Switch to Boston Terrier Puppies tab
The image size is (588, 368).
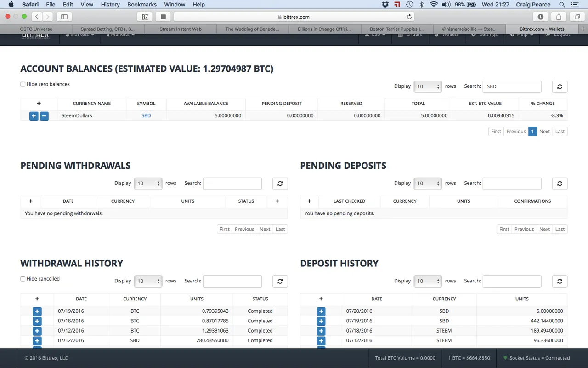[x=397, y=29]
